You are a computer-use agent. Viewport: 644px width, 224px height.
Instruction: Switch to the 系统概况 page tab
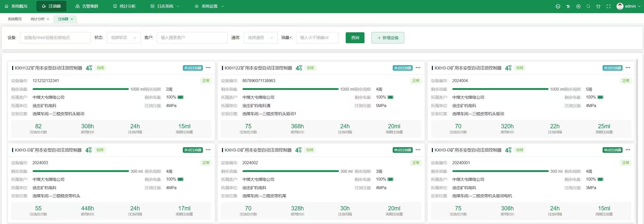coord(15,19)
